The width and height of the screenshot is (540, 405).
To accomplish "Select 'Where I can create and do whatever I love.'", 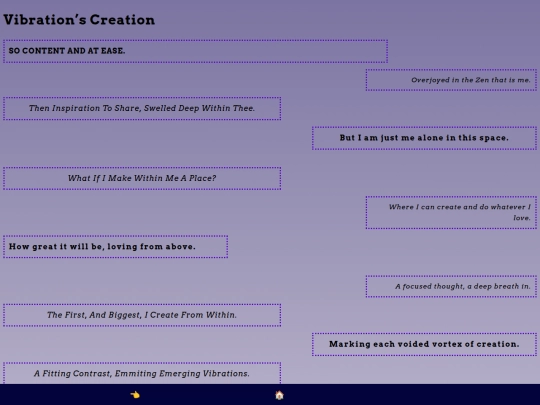I will pyautogui.click(x=451, y=212).
